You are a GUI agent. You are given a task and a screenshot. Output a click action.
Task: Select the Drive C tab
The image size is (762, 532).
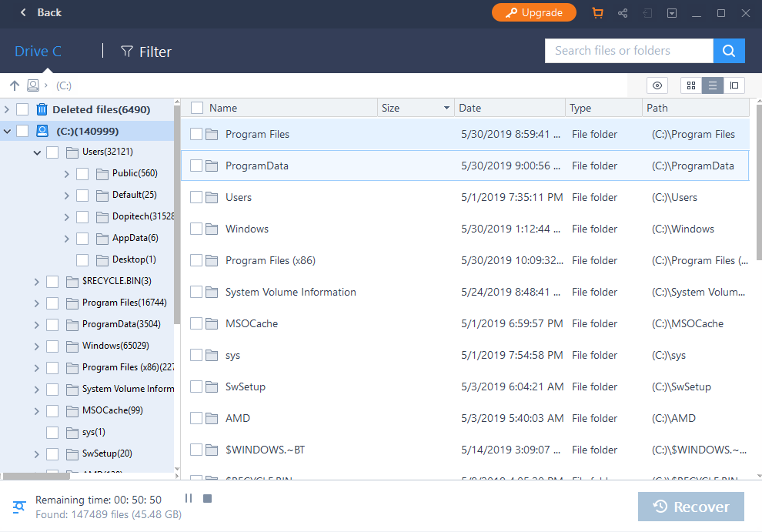pyautogui.click(x=38, y=52)
